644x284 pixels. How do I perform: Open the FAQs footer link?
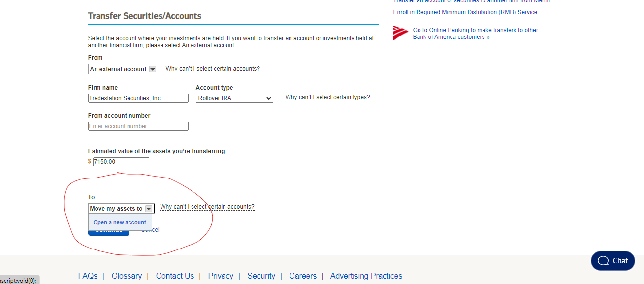(x=88, y=276)
